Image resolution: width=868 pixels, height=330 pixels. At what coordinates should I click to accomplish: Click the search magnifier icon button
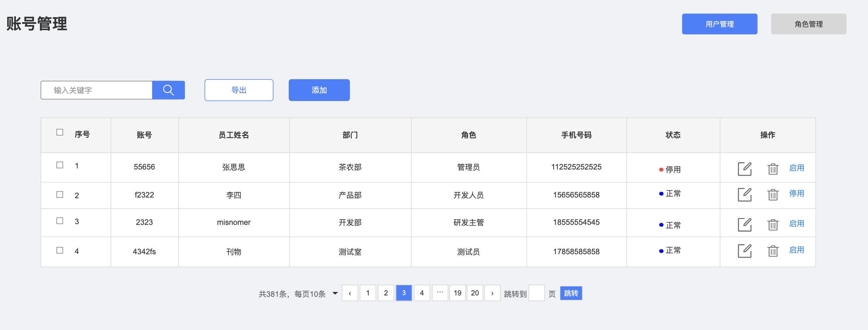coord(168,90)
